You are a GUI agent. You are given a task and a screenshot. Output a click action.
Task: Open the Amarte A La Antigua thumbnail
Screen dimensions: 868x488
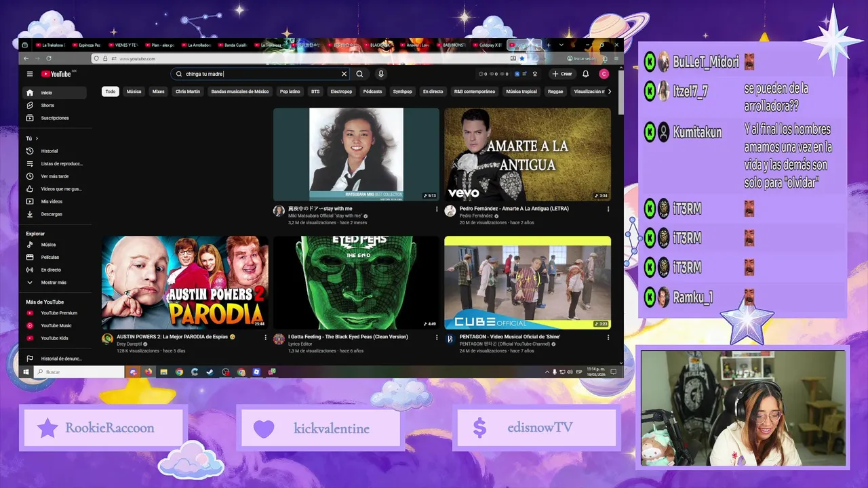point(528,155)
